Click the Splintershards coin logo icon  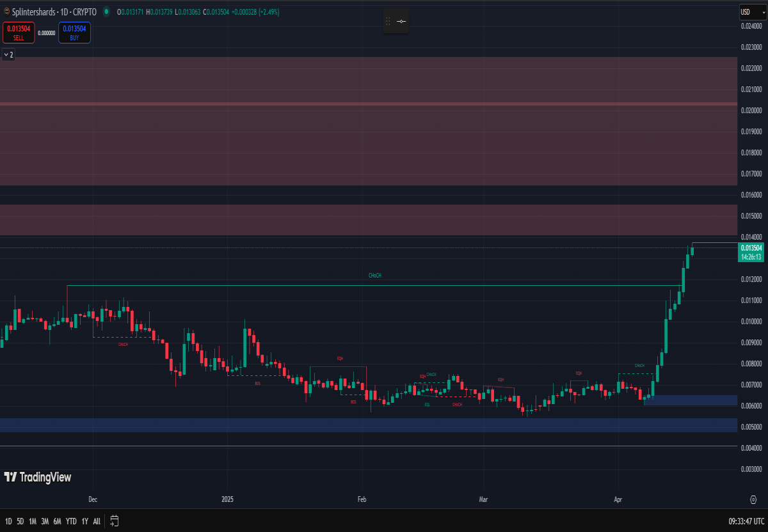pos(6,12)
